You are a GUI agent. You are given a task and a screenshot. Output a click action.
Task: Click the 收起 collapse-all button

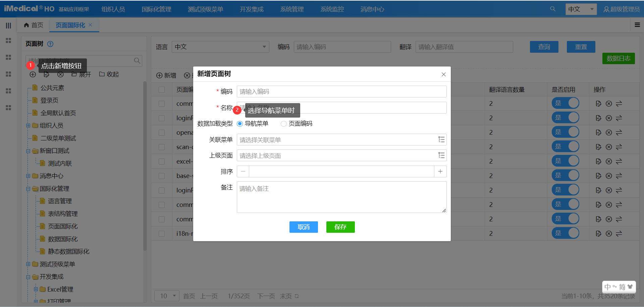tap(109, 74)
